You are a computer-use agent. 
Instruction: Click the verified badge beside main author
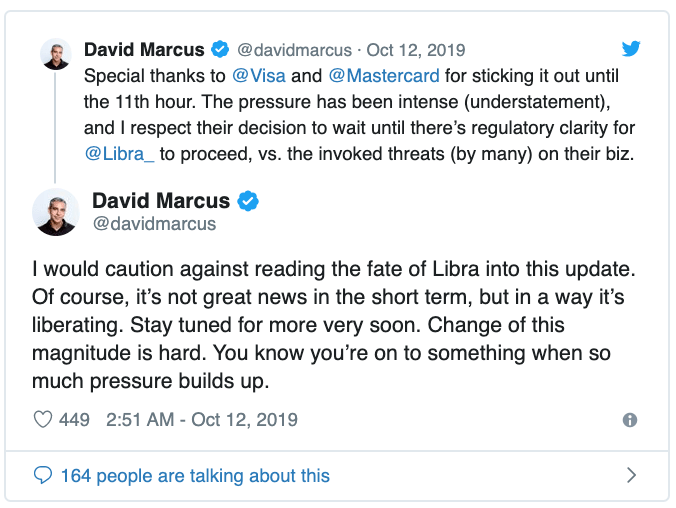coord(248,201)
